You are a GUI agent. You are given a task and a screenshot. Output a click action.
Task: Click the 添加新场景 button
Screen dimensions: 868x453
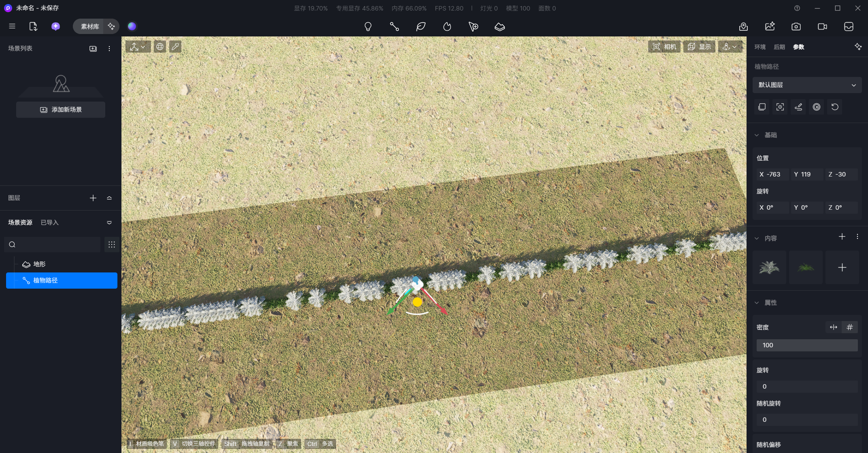[61, 110]
